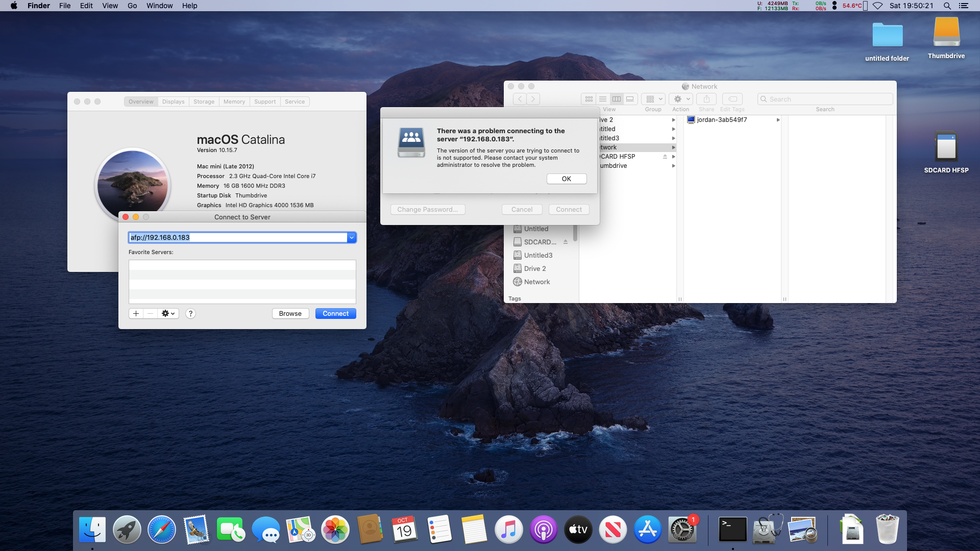Screen dimensions: 980x551
Task: Open Group dropdown in Finder toolbar
Action: pyautogui.click(x=653, y=99)
